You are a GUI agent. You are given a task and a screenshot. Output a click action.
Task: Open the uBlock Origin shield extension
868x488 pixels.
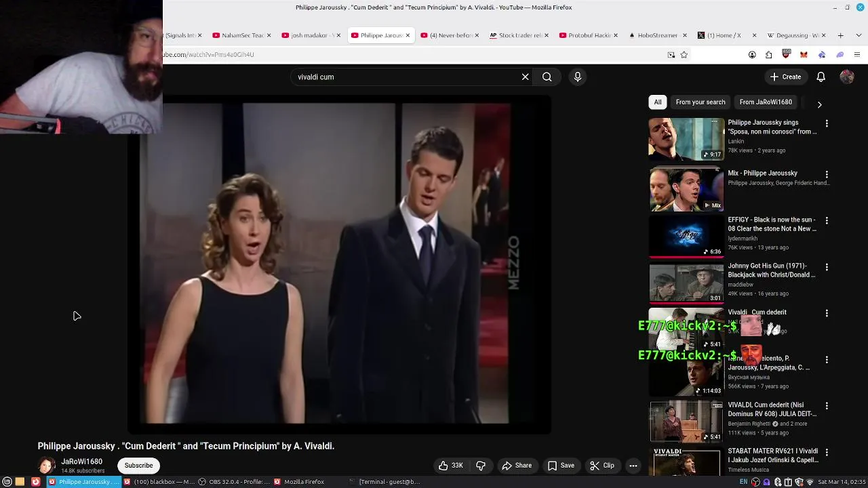(x=787, y=54)
